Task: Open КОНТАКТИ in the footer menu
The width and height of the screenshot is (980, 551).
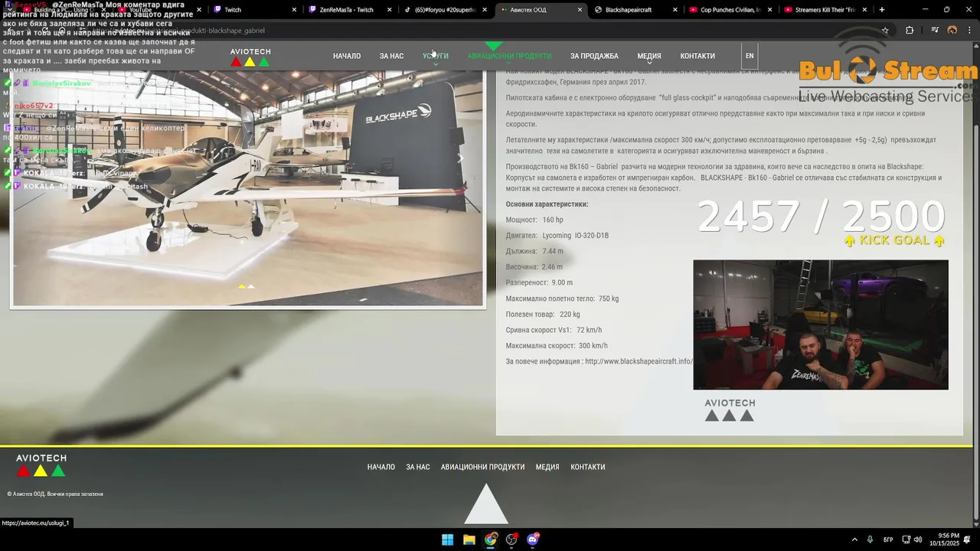Action: click(588, 467)
